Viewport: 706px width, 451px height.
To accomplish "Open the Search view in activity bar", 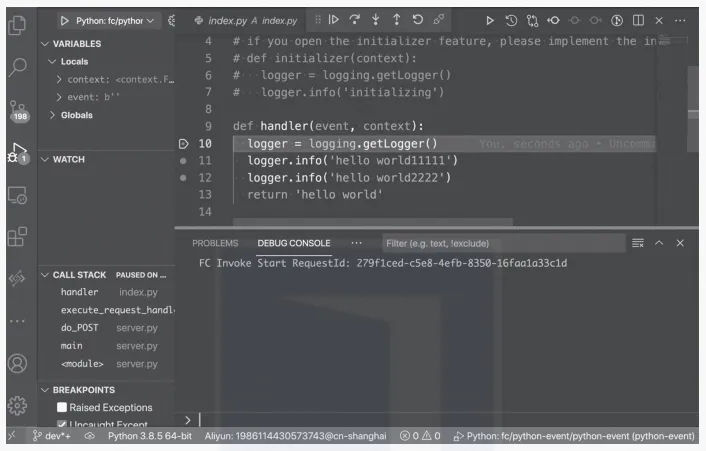I will click(18, 68).
